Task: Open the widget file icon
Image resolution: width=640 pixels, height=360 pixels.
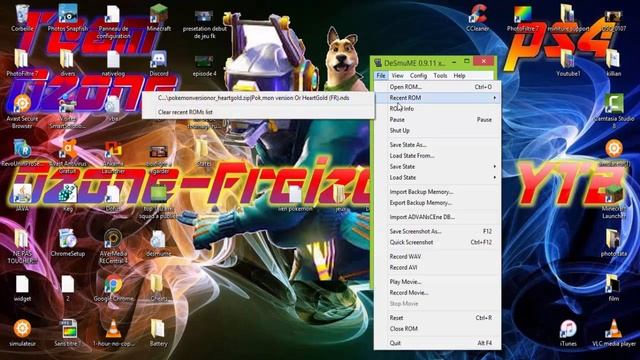Action: [22, 288]
